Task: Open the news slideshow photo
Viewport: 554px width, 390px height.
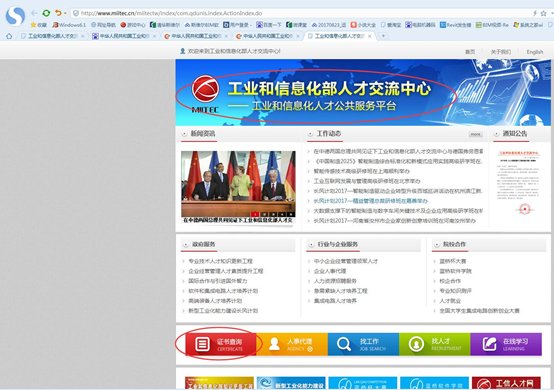Action: (238, 184)
